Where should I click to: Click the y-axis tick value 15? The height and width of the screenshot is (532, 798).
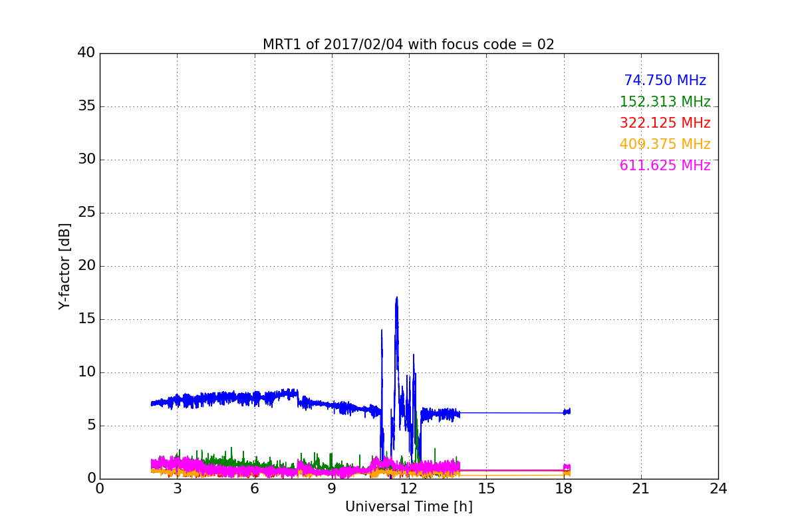click(86, 319)
